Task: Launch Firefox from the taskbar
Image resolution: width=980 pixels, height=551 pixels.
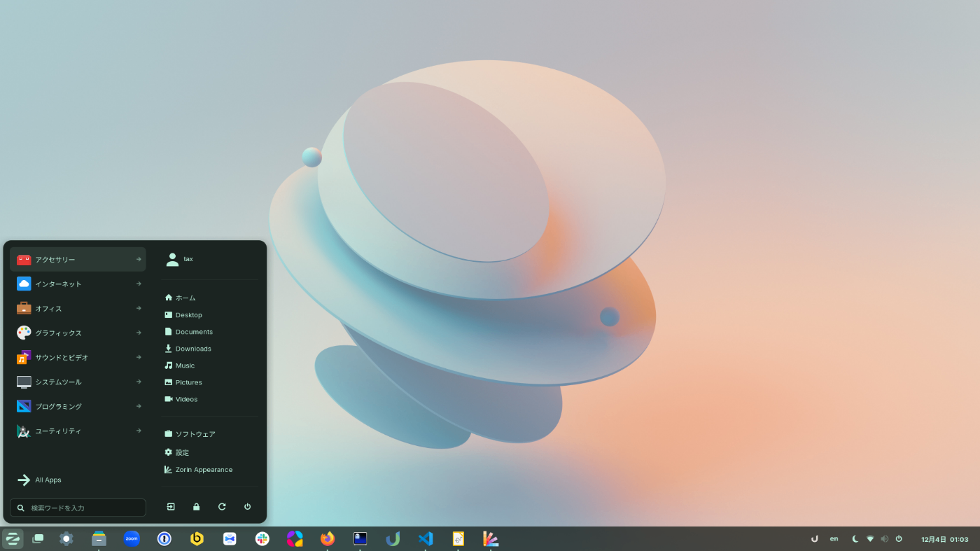Action: [328, 538]
